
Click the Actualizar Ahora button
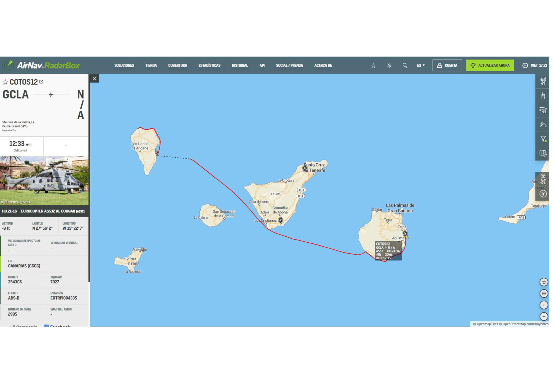click(x=490, y=65)
